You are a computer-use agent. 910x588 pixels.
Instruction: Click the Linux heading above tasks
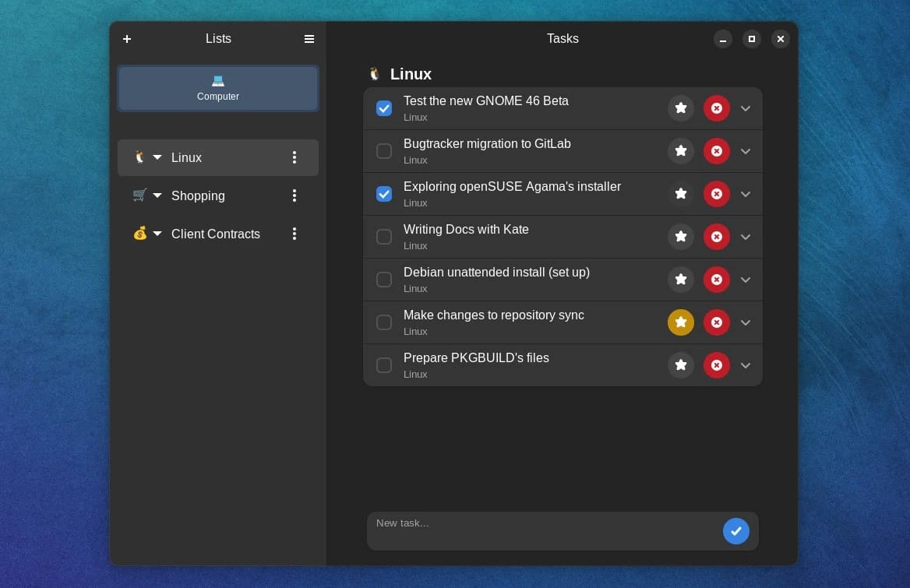[411, 74]
